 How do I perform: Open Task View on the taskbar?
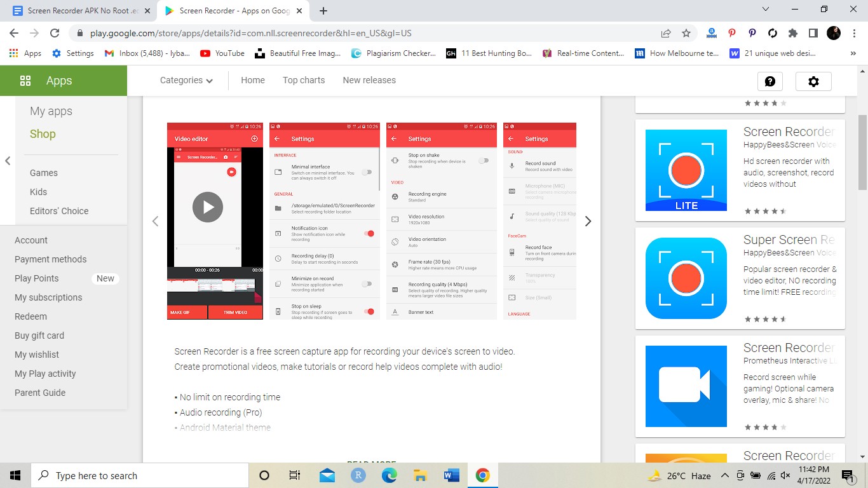[295, 475]
